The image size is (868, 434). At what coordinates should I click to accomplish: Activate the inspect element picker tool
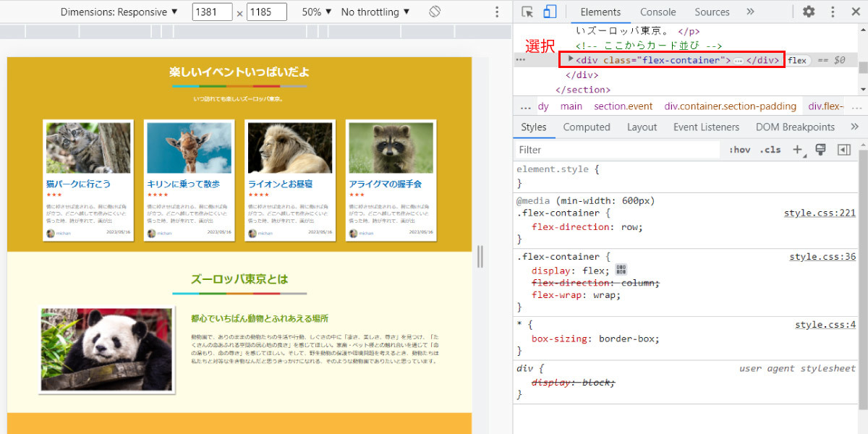[527, 12]
